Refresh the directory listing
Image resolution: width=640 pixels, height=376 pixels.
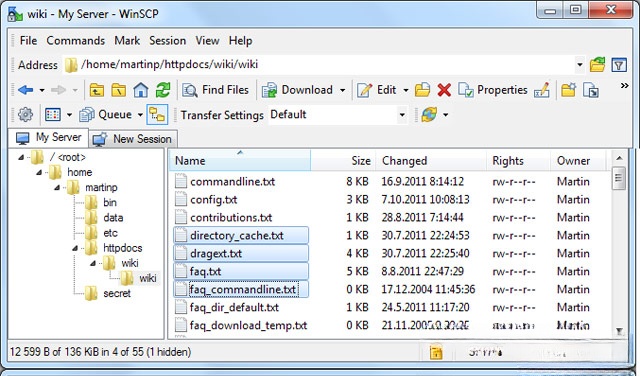pos(163,90)
